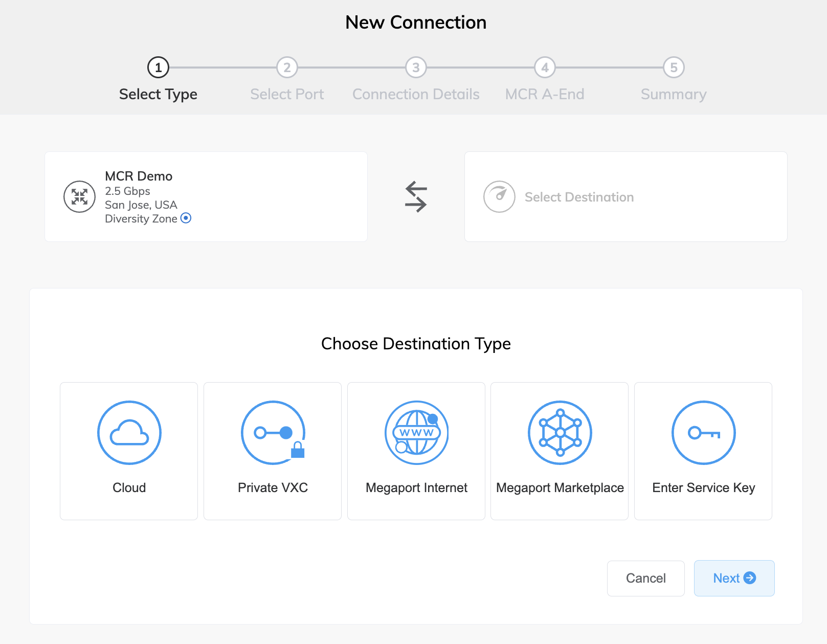
Task: Jump to step 2 Select Port
Action: 287,68
